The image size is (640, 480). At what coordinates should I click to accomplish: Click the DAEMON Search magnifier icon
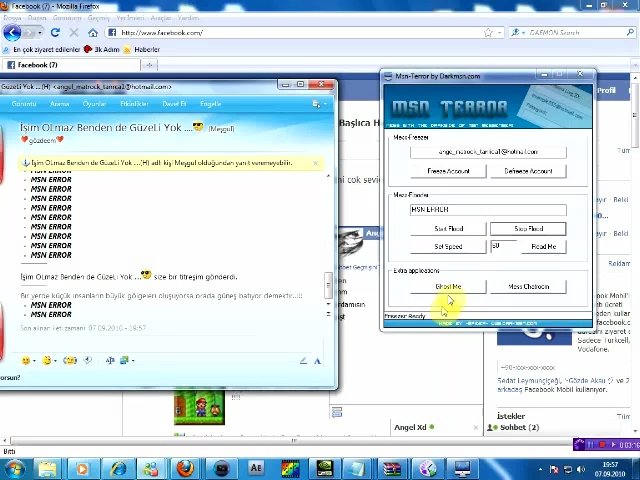pyautogui.click(x=630, y=32)
